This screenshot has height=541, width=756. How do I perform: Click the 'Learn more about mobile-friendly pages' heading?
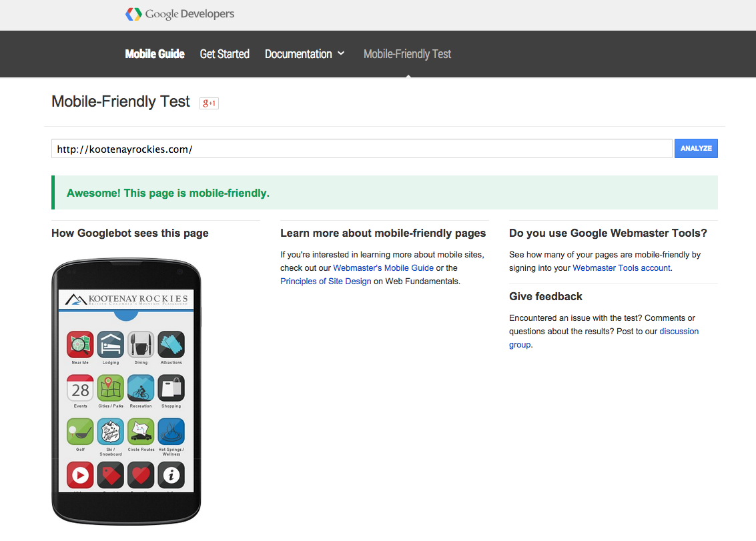(383, 233)
